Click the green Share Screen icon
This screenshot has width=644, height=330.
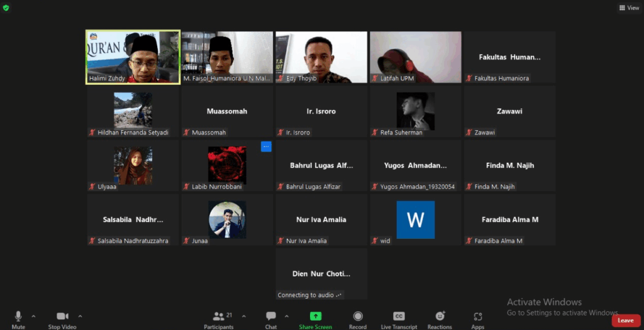(315, 316)
